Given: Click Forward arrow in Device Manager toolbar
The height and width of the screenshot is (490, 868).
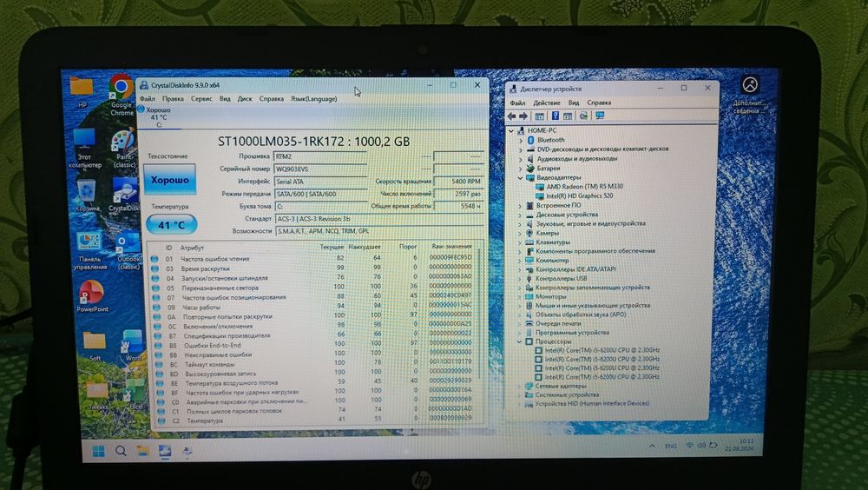Looking at the screenshot, I should [523, 116].
